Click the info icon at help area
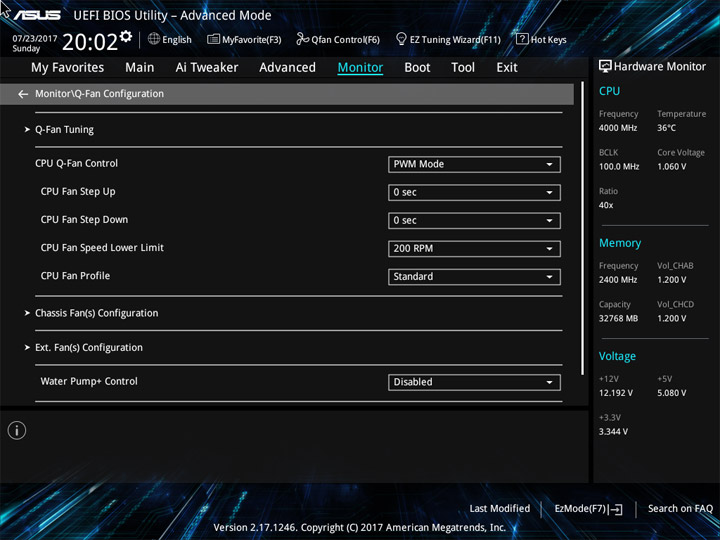The image size is (720, 540). (x=17, y=430)
